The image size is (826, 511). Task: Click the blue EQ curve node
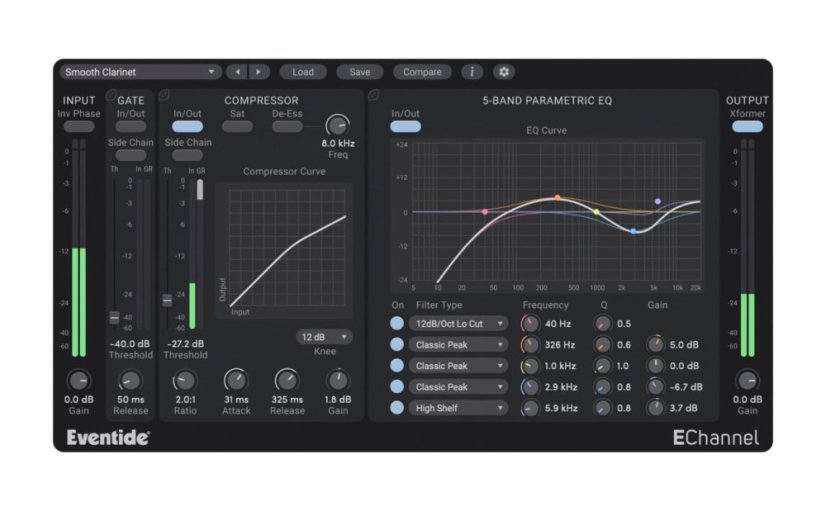[633, 231]
